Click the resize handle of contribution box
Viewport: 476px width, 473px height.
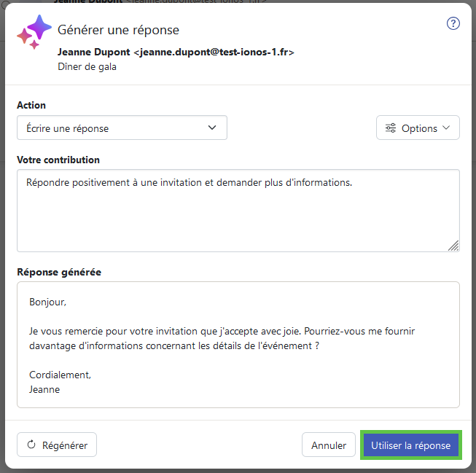(x=453, y=246)
